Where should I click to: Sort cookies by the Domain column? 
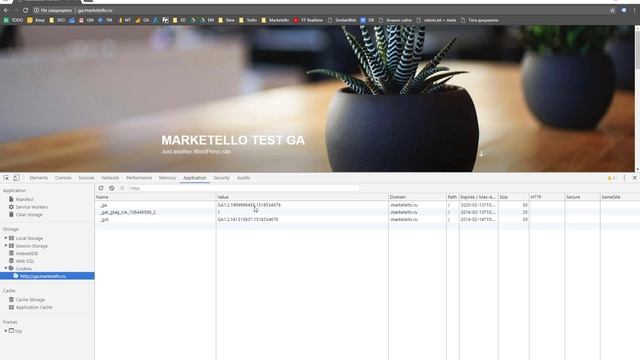pyautogui.click(x=417, y=197)
